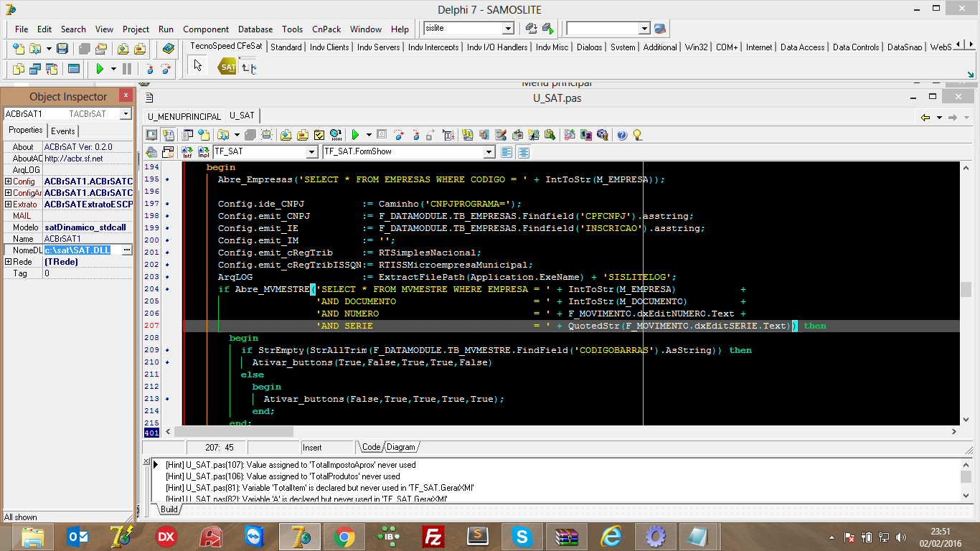
Task: Switch to the Events tab in Object Inspector
Action: pos(62,131)
